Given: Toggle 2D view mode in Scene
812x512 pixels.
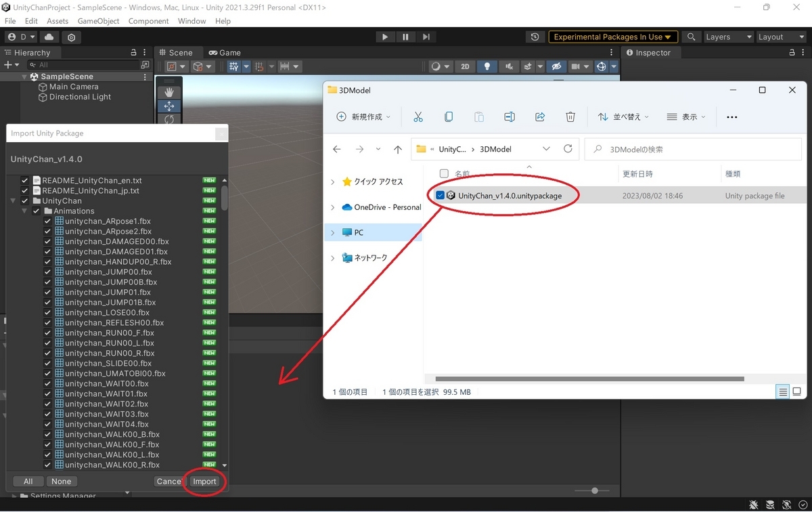Looking at the screenshot, I should pos(465,66).
